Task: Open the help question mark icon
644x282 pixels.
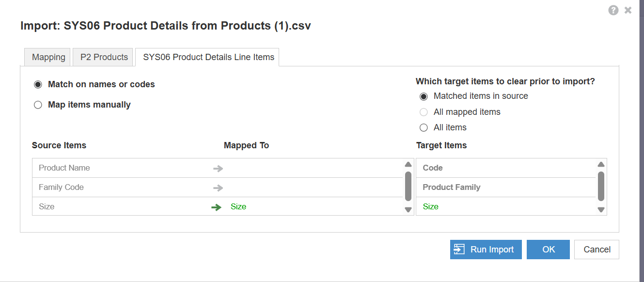Action: [613, 10]
